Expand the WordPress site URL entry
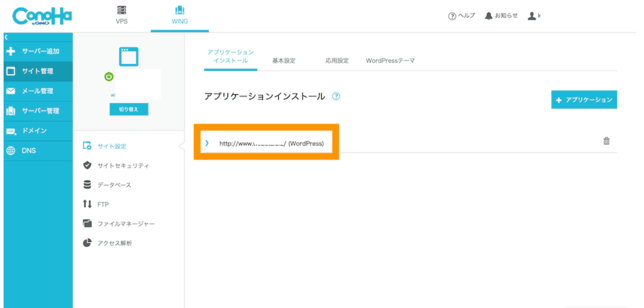The image size is (644, 308). pos(207,143)
